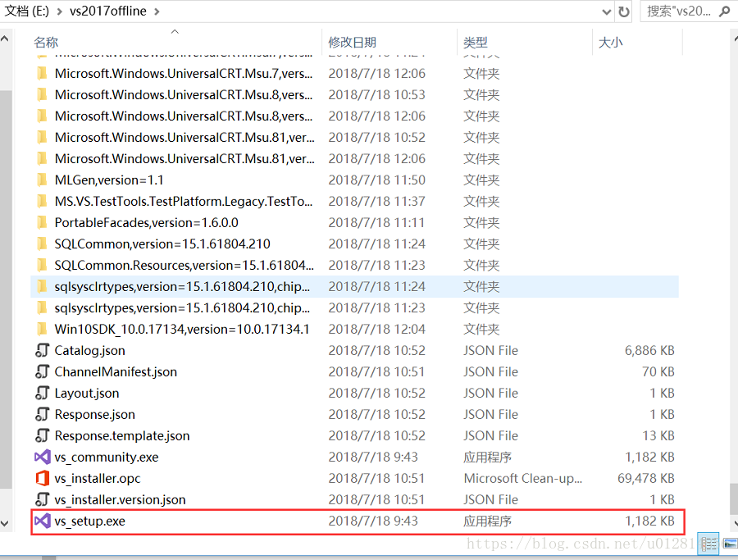Click the Catalog.json file icon

coord(43,350)
